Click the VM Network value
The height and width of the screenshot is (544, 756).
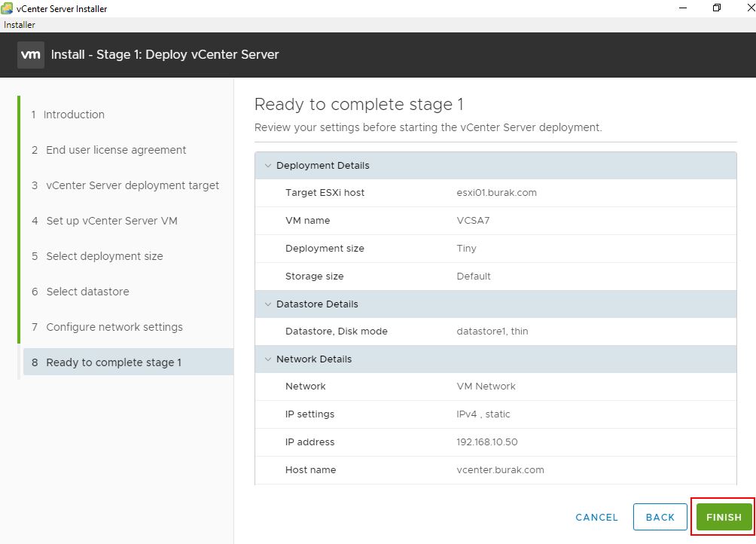[x=486, y=387]
